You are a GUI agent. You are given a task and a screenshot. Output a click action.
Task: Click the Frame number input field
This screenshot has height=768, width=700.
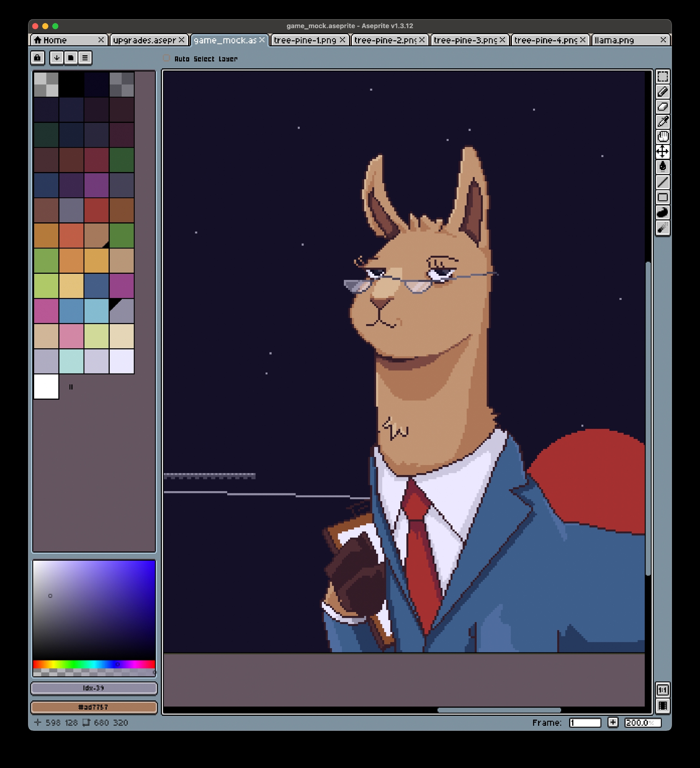click(584, 723)
